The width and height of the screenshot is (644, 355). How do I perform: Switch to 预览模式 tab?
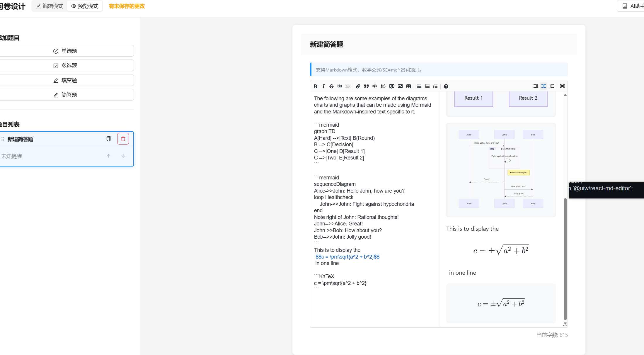(x=85, y=6)
